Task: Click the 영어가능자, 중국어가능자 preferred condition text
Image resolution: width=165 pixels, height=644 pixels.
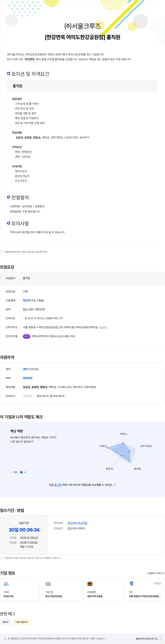Action: pos(50,396)
